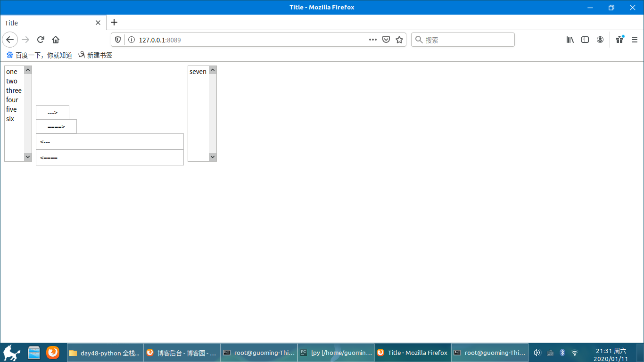Open page actions three-dot menu
This screenshot has height=362, width=644.
tap(373, 40)
